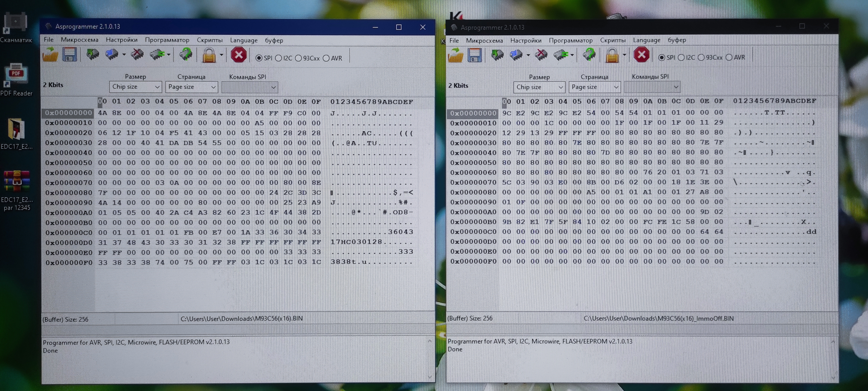Click the read chip icon in left window

92,54
